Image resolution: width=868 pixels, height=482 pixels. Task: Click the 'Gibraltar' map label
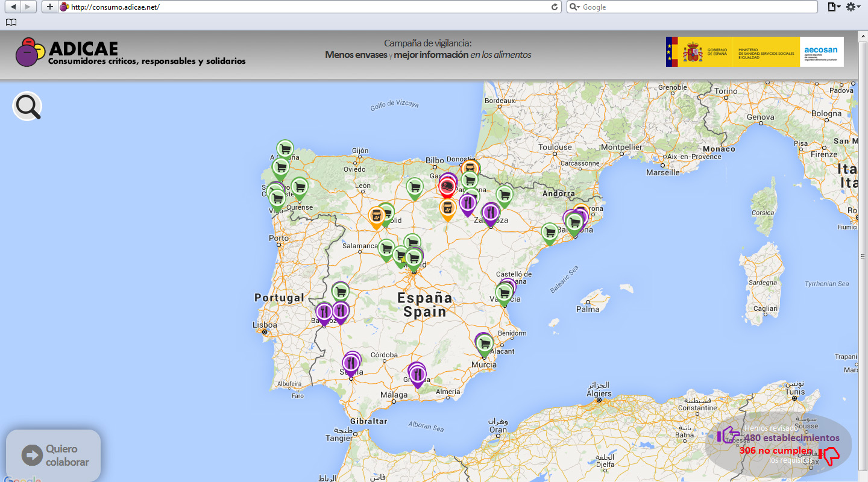[x=368, y=421]
